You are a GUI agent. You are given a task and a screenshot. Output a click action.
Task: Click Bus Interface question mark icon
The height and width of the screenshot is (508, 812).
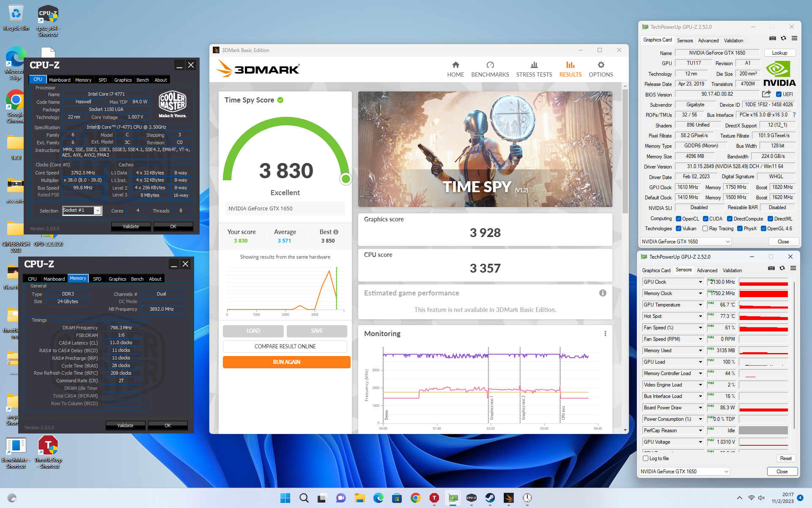794,115
